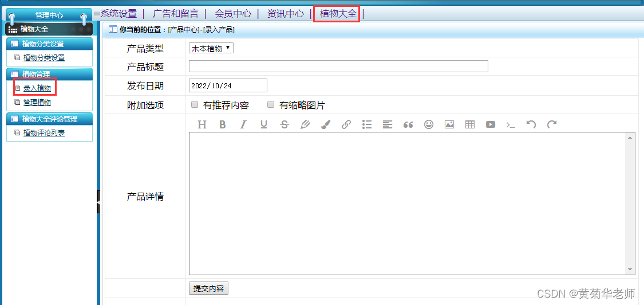Image resolution: width=644 pixels, height=305 pixels.
Task: Collapse the 植物管理 sidebar section header
Action: click(x=49, y=74)
